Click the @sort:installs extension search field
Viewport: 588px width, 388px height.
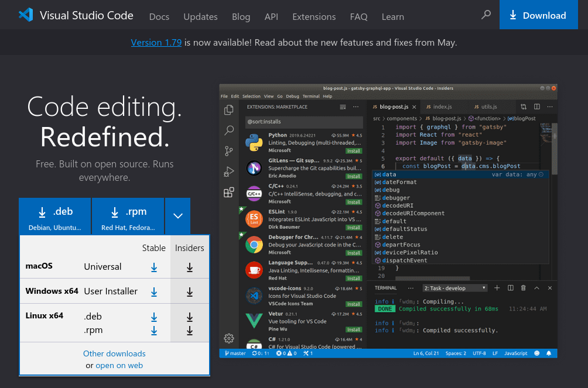pyautogui.click(x=304, y=122)
